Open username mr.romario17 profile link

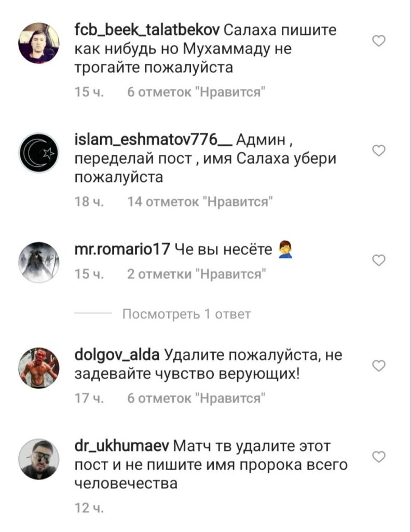click(x=122, y=249)
